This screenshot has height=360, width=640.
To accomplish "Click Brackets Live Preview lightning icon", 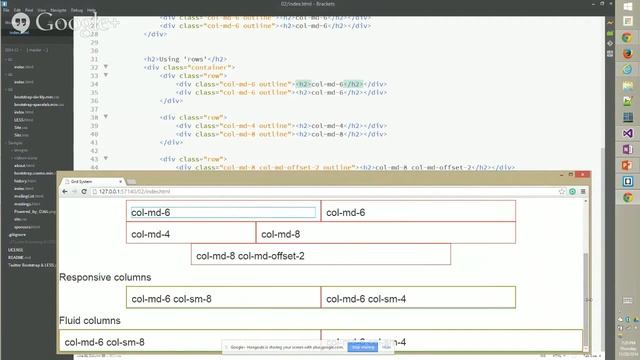I will 610,23.
